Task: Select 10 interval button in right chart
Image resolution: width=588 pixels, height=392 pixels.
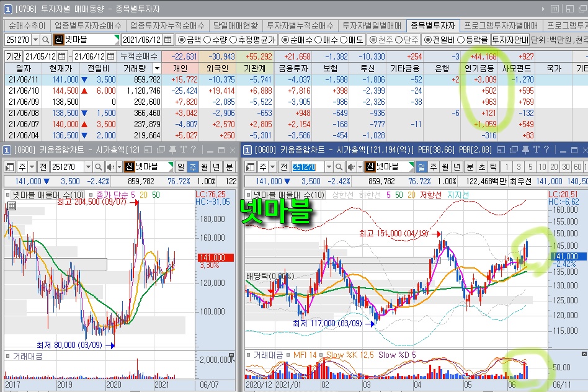Action: [542, 167]
